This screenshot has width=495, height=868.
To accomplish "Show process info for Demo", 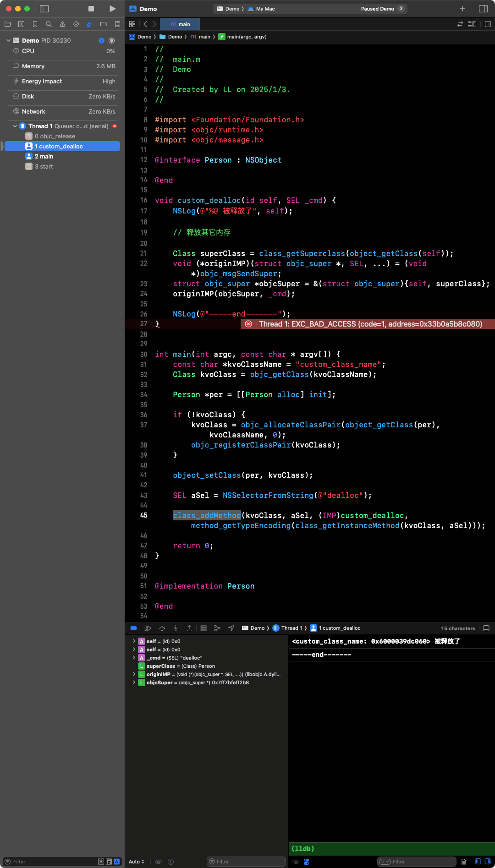I will (x=101, y=40).
